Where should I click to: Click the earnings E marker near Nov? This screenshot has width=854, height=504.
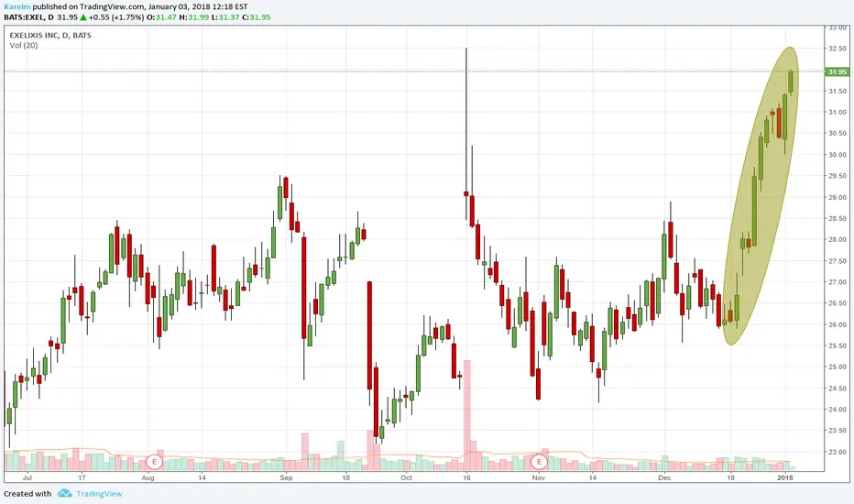click(539, 462)
